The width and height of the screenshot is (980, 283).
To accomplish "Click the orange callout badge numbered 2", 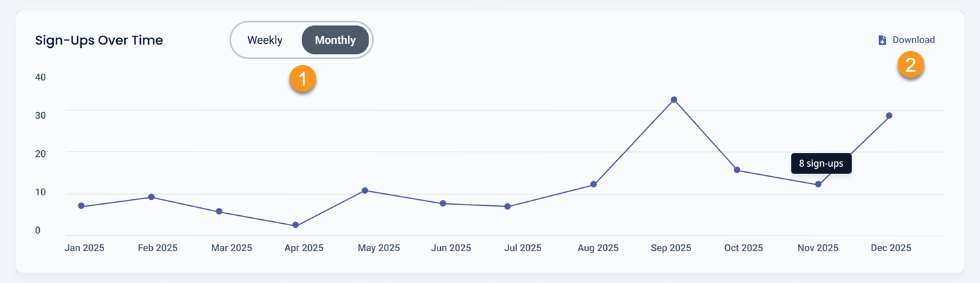I will click(911, 65).
